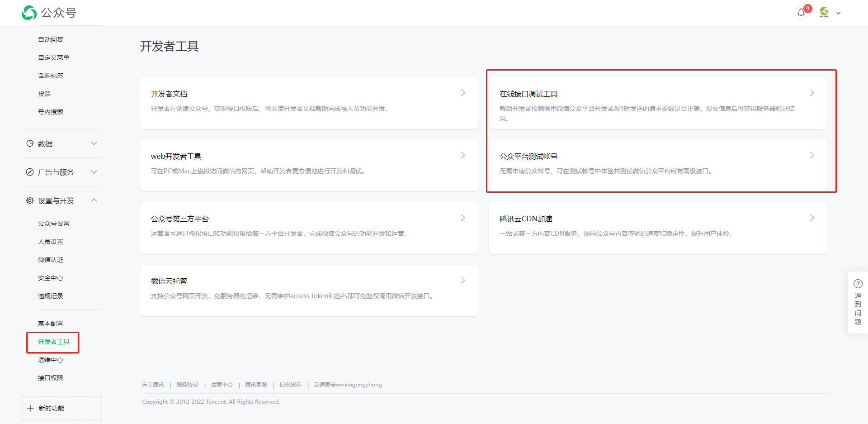This screenshot has width=868, height=424.
Task: Select 开发者工具 in sidebar
Action: point(54,342)
